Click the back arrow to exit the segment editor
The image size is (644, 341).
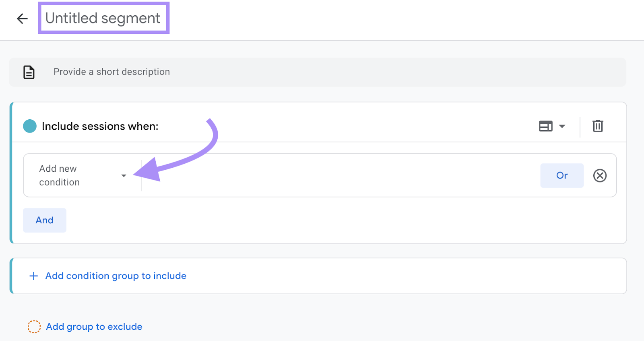(22, 19)
